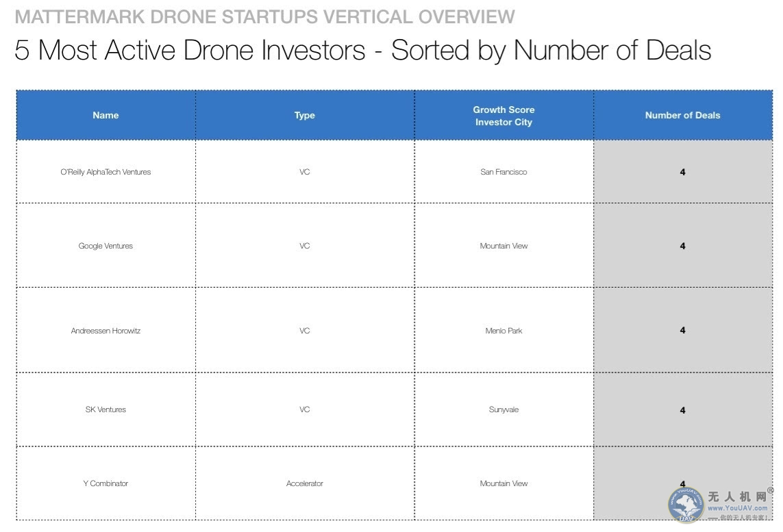Click the Name column header

[x=105, y=116]
